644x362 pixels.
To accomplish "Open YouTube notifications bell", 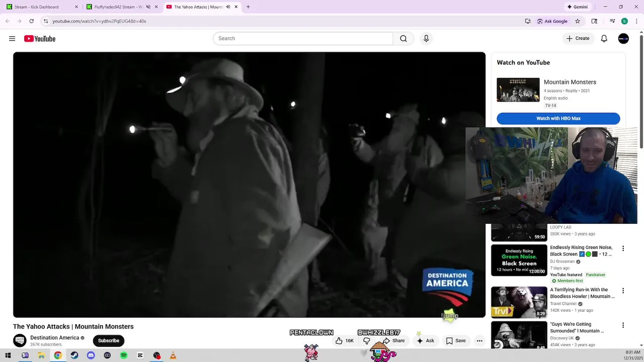I will pyautogui.click(x=604, y=39).
